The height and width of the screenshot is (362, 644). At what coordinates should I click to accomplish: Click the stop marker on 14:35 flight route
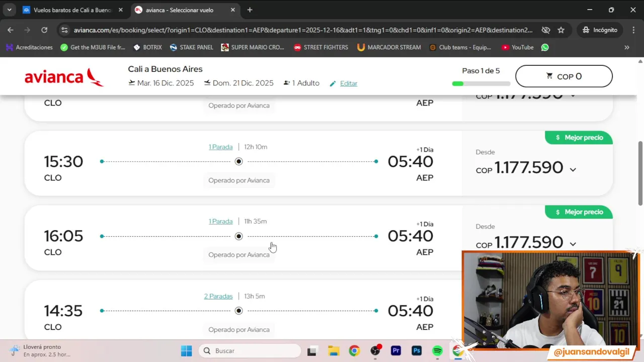click(238, 311)
